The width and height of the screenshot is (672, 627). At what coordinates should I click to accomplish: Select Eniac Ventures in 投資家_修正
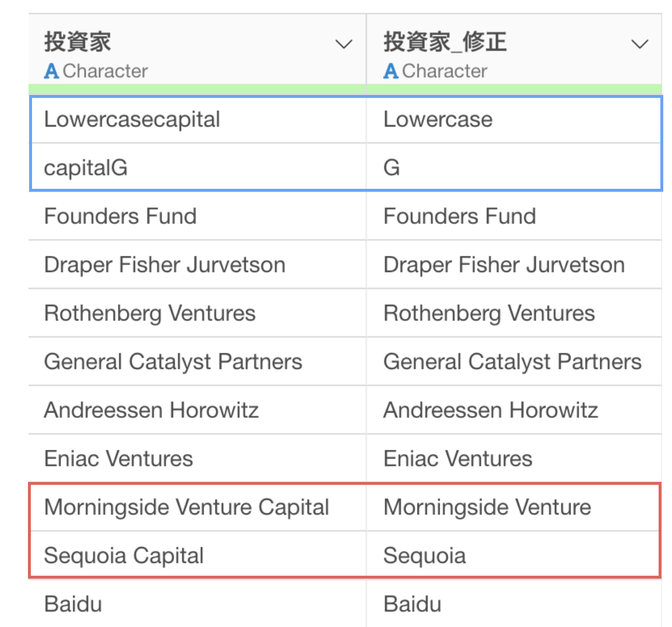pyautogui.click(x=514, y=459)
